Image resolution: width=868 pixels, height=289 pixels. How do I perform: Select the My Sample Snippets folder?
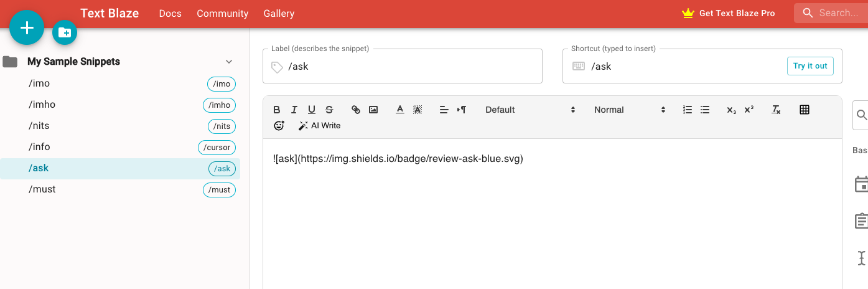(x=73, y=62)
